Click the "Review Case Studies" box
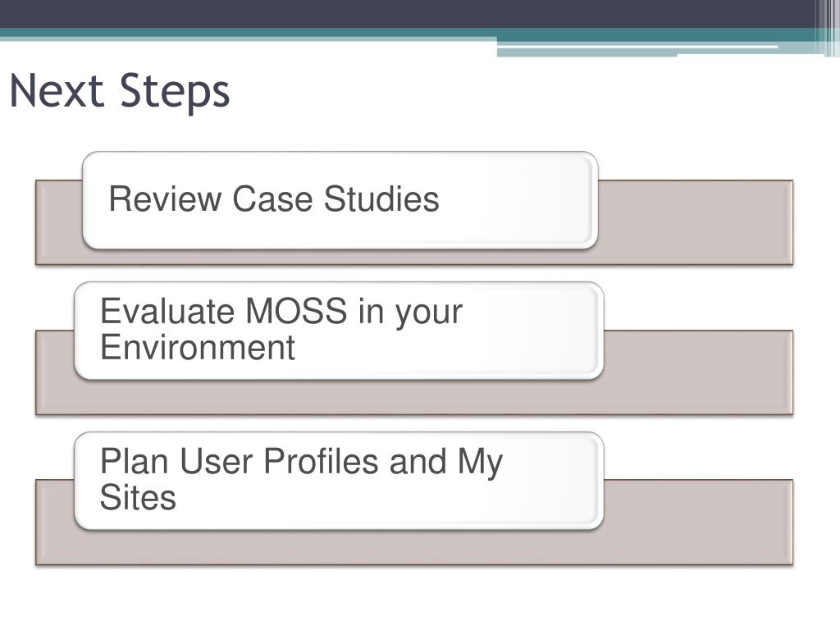Viewport: 840px width, 630px height. tap(340, 200)
